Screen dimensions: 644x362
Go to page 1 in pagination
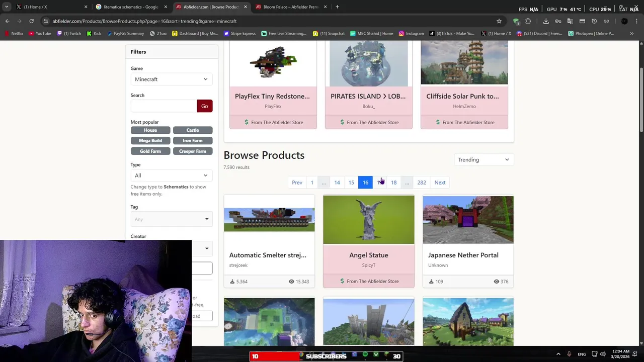point(312,182)
